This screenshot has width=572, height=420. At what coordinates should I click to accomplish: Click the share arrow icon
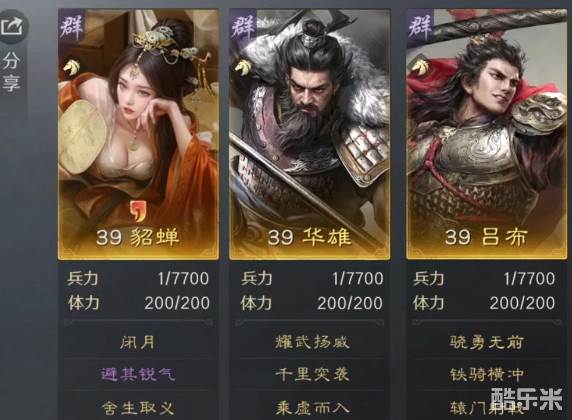pos(12,27)
